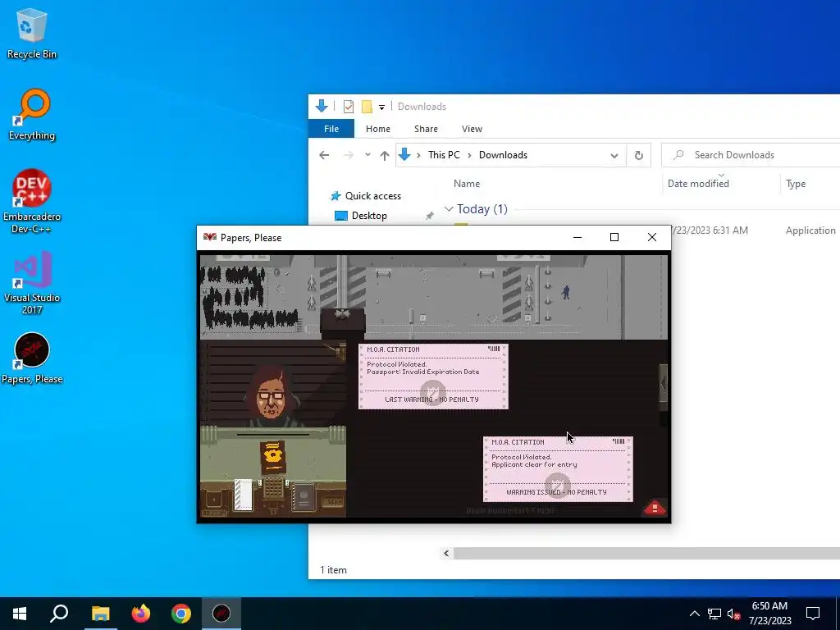Pull out the stamp bar tab
The height and width of the screenshot is (630, 840).
[663, 383]
